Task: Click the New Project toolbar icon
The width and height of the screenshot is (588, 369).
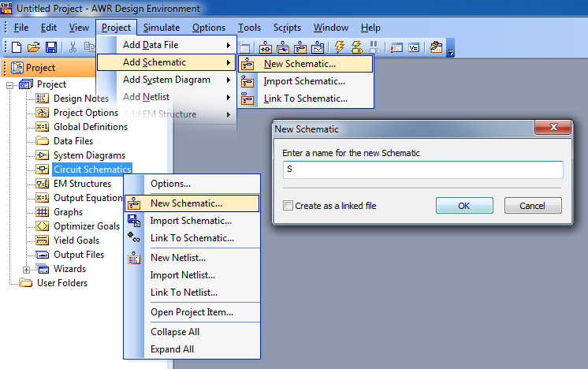Action: click(x=17, y=47)
